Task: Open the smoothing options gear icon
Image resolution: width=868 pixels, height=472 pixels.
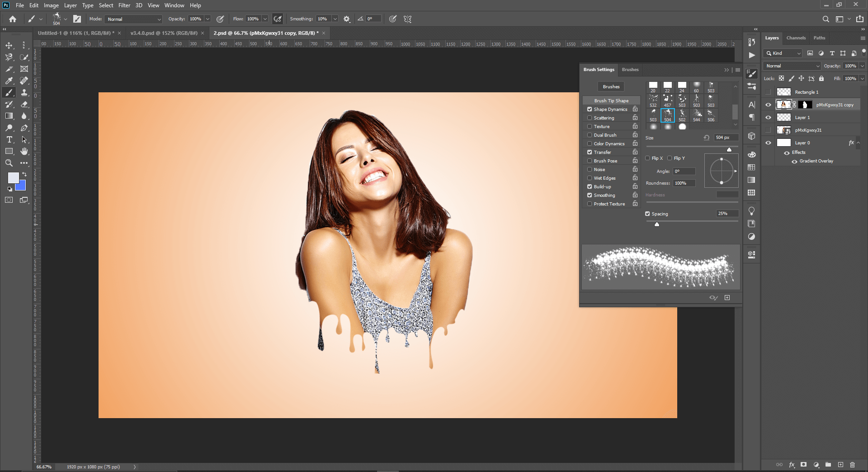Action: (x=347, y=19)
